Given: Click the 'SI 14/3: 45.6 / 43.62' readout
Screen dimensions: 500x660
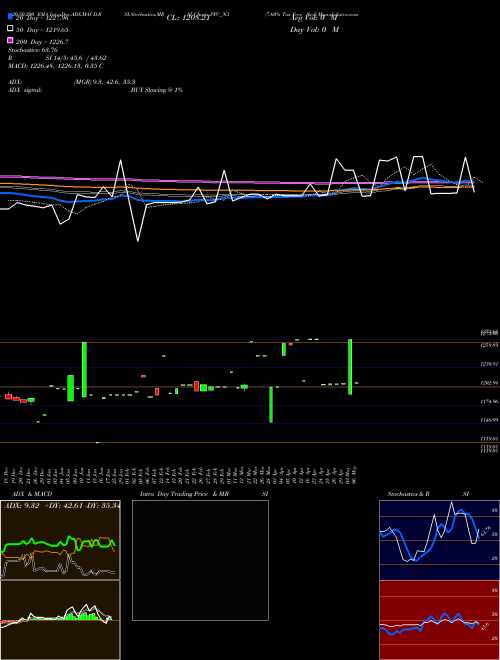Looking at the screenshot, I should click(76, 58).
